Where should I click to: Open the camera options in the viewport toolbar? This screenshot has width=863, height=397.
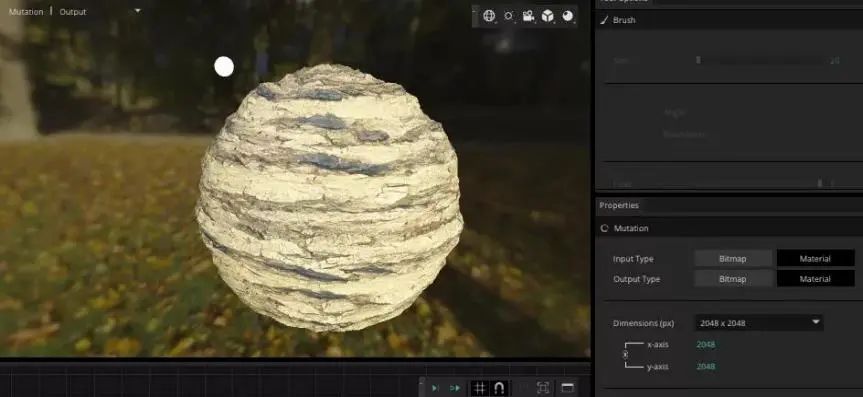tap(528, 16)
